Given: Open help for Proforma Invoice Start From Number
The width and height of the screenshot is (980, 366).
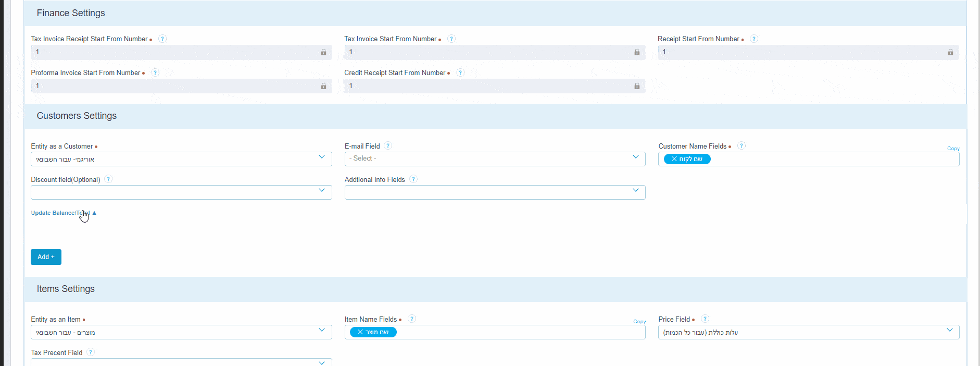Looking at the screenshot, I should (x=155, y=73).
